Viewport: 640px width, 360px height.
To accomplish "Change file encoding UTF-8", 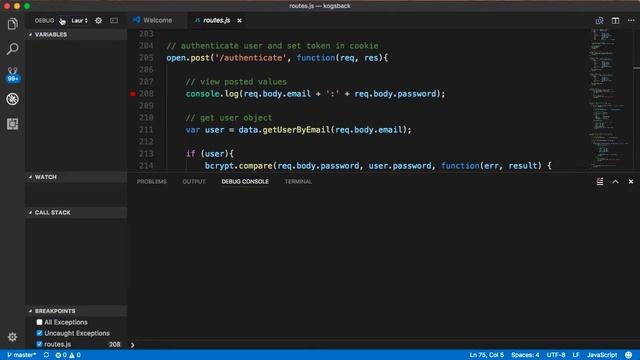I will [556, 355].
